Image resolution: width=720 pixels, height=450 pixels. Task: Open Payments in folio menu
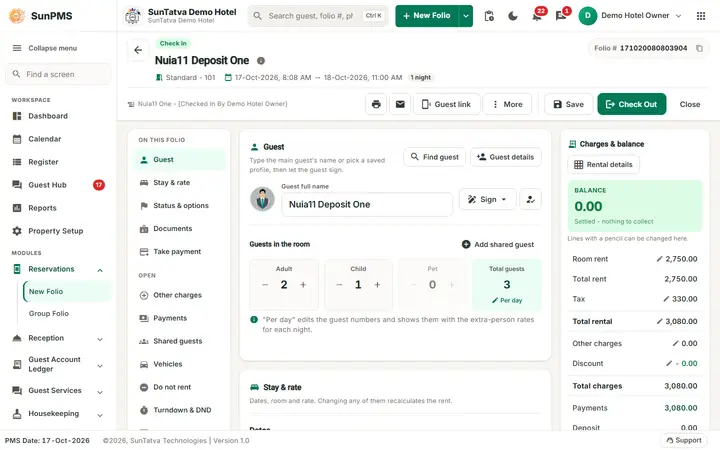[x=179, y=318]
